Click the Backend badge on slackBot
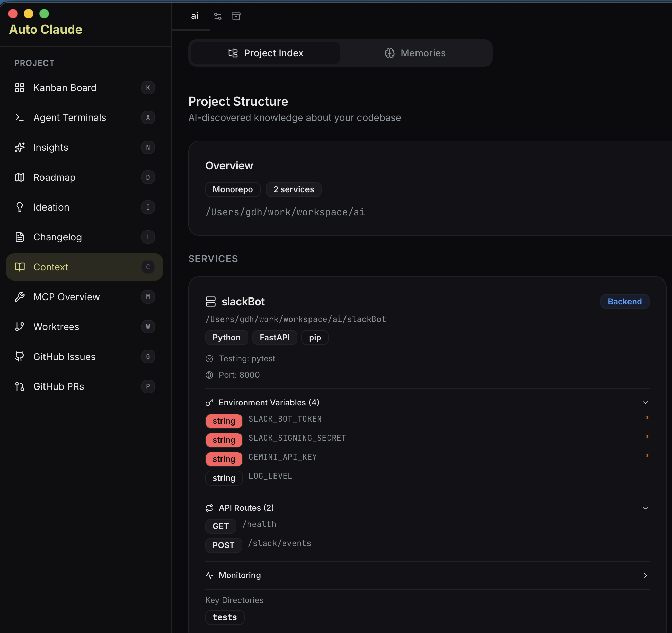Screen dimensions: 672x633 624,302
